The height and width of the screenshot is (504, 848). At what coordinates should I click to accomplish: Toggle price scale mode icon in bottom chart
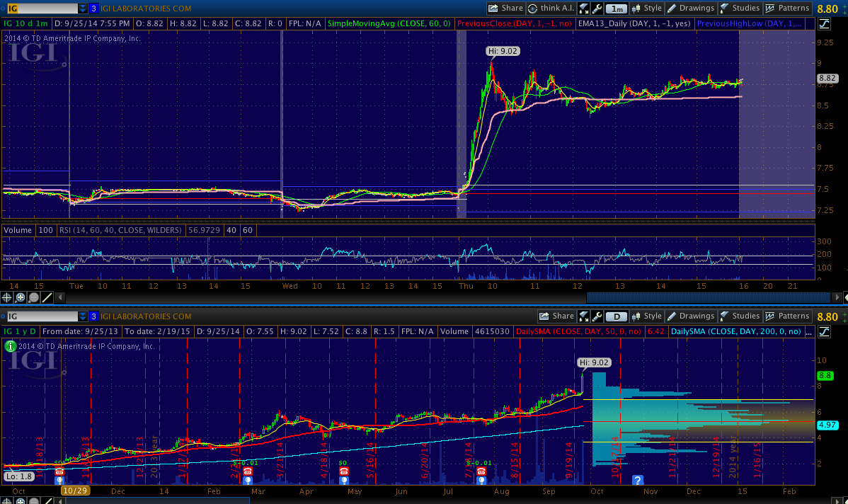[x=824, y=331]
